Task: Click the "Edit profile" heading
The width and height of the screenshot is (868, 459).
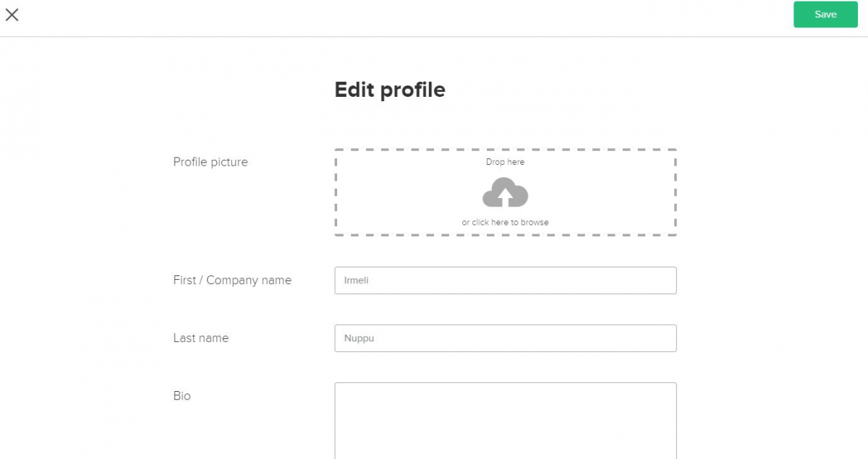Action: pyautogui.click(x=390, y=90)
